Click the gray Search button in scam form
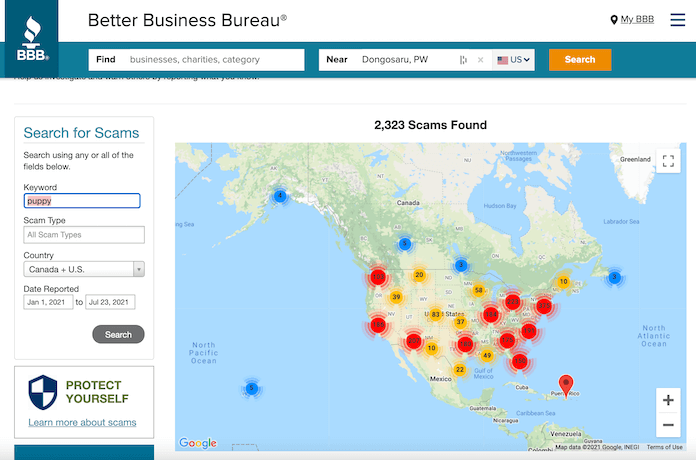Screen dimensions: 696x460 click(118, 334)
